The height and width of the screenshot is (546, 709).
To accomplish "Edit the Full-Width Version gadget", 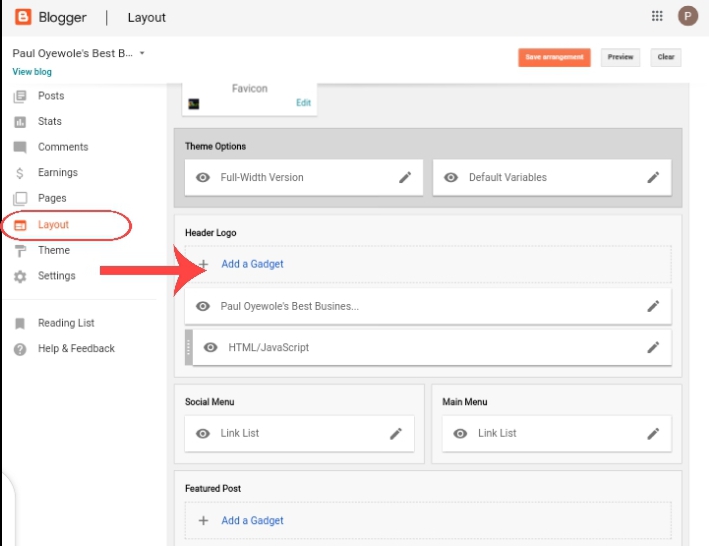I will coord(405,177).
